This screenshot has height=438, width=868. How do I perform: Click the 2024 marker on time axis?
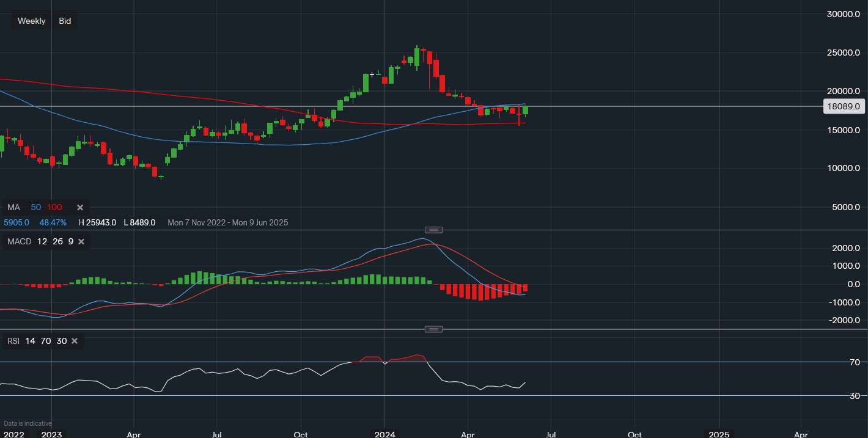[x=384, y=434]
